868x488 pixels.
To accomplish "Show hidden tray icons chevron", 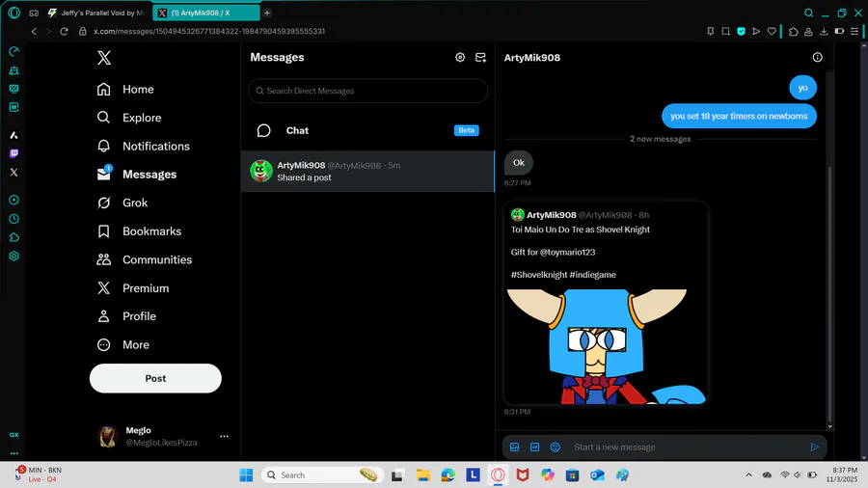I will click(749, 474).
